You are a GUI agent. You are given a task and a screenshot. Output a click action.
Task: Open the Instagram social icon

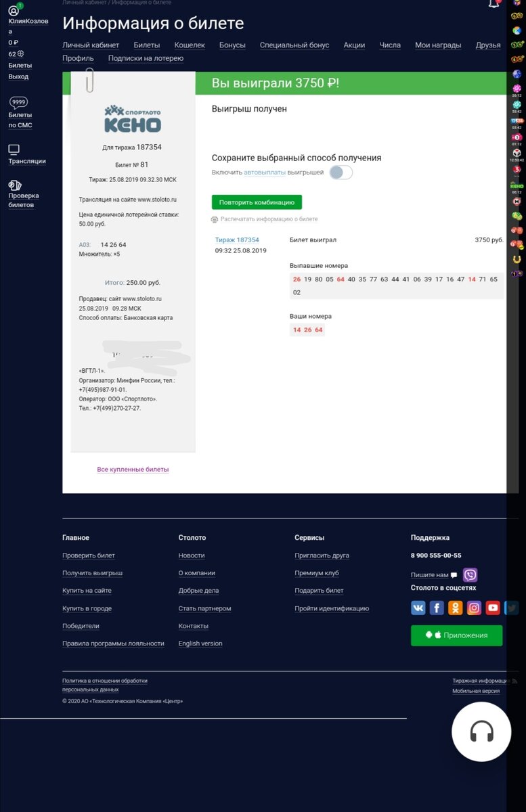(474, 608)
